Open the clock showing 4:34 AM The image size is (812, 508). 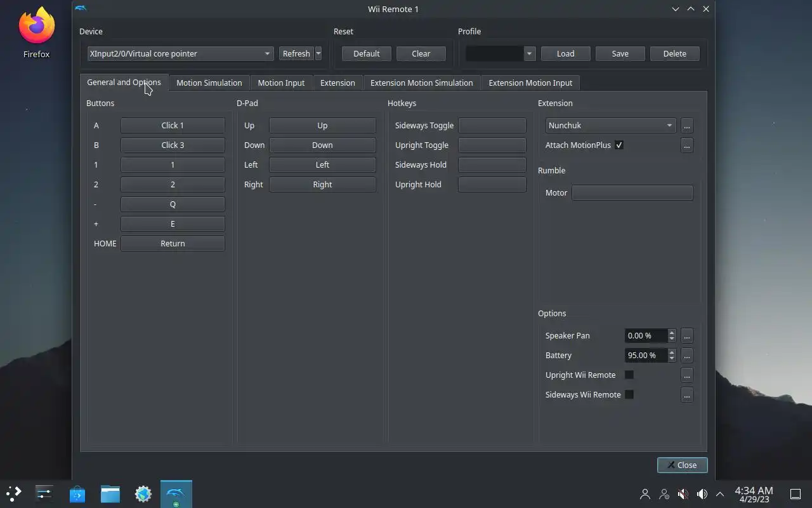754,494
